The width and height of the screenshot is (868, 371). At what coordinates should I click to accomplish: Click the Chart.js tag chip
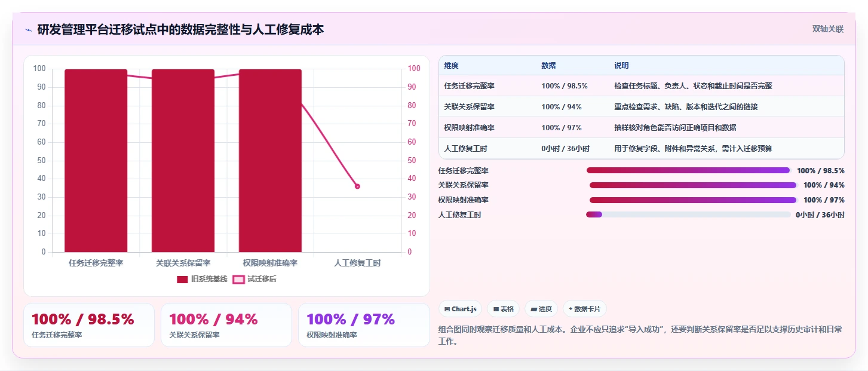point(461,309)
